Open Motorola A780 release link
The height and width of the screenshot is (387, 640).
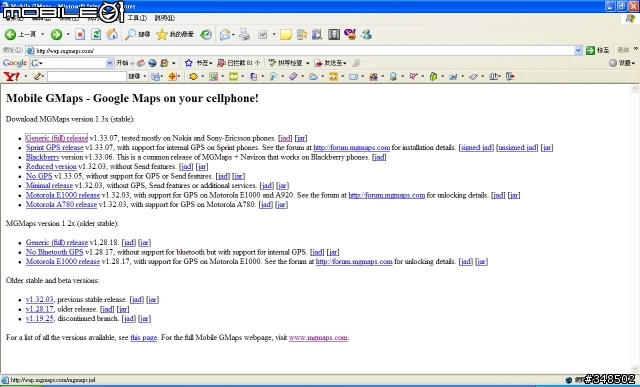click(61, 205)
